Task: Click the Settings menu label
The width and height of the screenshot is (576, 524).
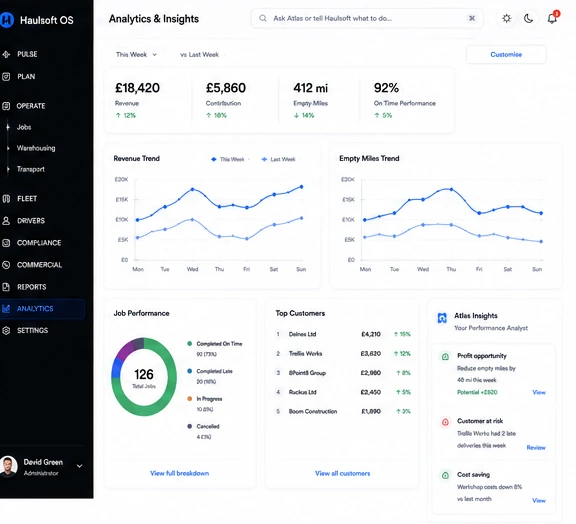Action: click(x=32, y=330)
